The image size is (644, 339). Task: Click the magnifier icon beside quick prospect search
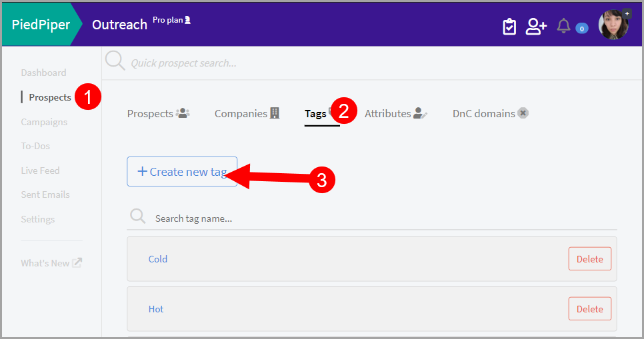(115, 61)
